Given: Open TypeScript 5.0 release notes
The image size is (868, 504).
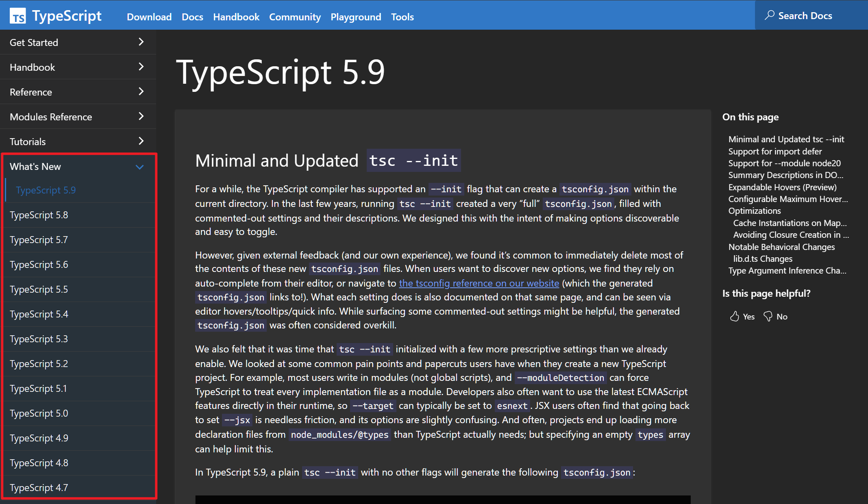Looking at the screenshot, I should 39,413.
